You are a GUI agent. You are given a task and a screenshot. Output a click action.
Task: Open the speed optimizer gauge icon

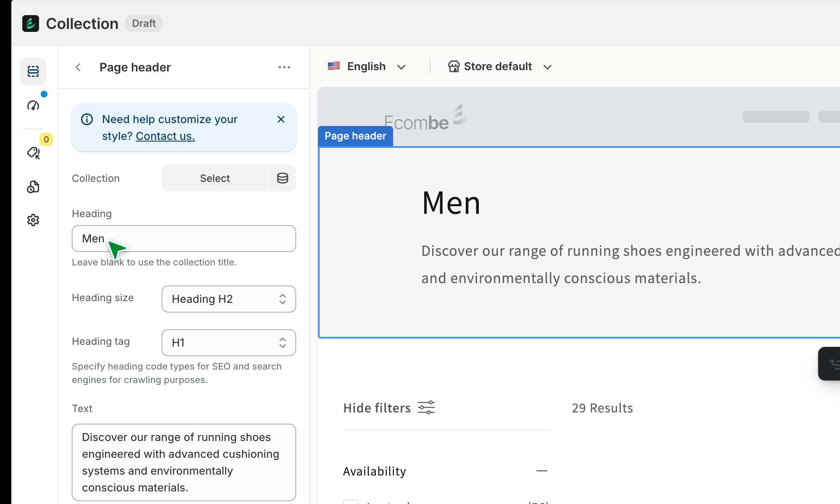tap(33, 105)
